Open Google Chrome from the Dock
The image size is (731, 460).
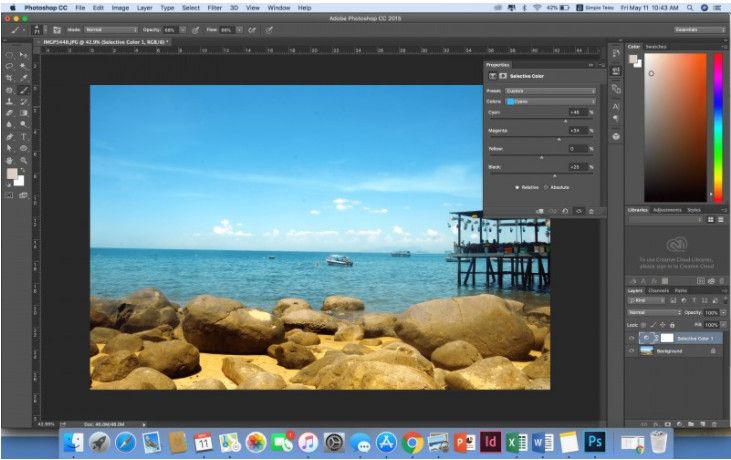pyautogui.click(x=412, y=442)
